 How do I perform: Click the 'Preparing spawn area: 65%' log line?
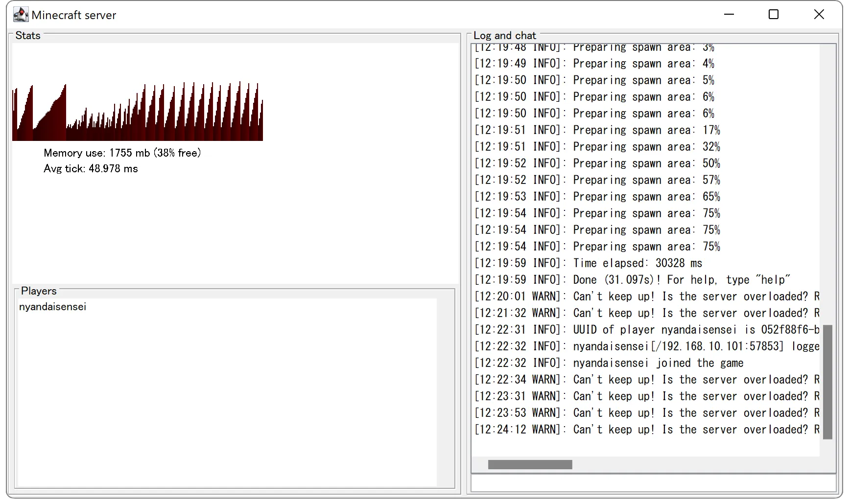pos(597,197)
